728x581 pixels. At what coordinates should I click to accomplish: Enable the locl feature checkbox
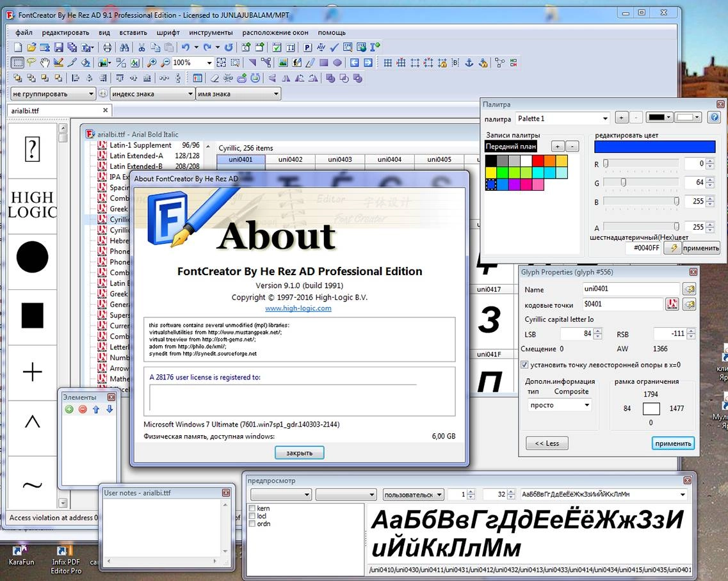pos(252,516)
